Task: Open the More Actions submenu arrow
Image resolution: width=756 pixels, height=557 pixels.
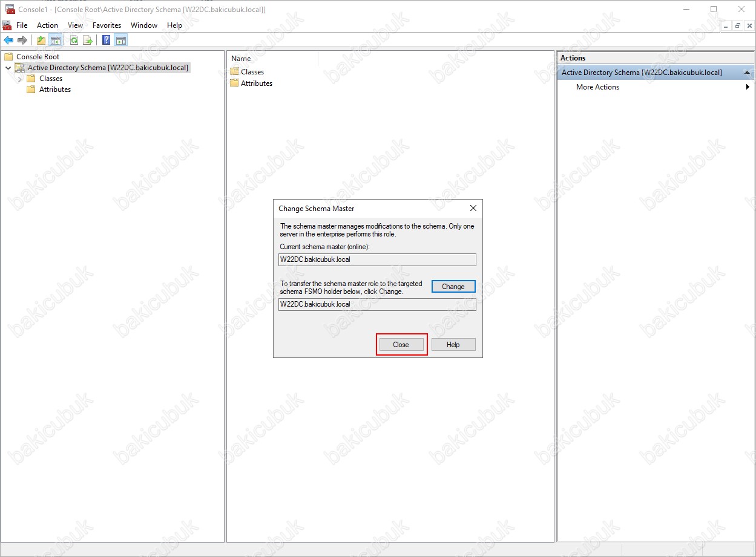Action: click(748, 87)
